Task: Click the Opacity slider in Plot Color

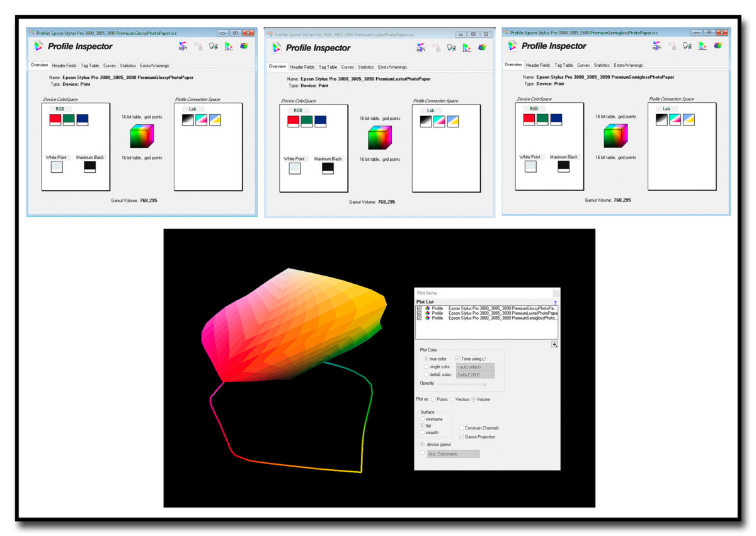Action: [461, 384]
